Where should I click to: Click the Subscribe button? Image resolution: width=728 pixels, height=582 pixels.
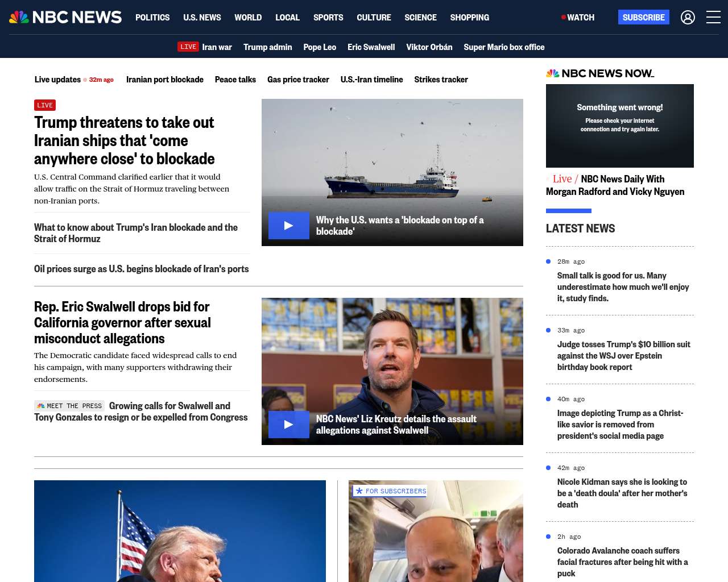click(643, 18)
